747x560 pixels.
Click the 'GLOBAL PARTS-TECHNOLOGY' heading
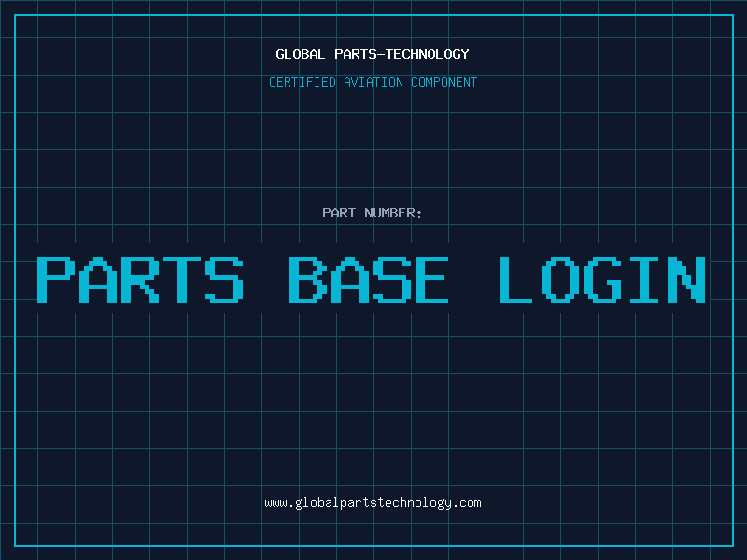(x=373, y=54)
